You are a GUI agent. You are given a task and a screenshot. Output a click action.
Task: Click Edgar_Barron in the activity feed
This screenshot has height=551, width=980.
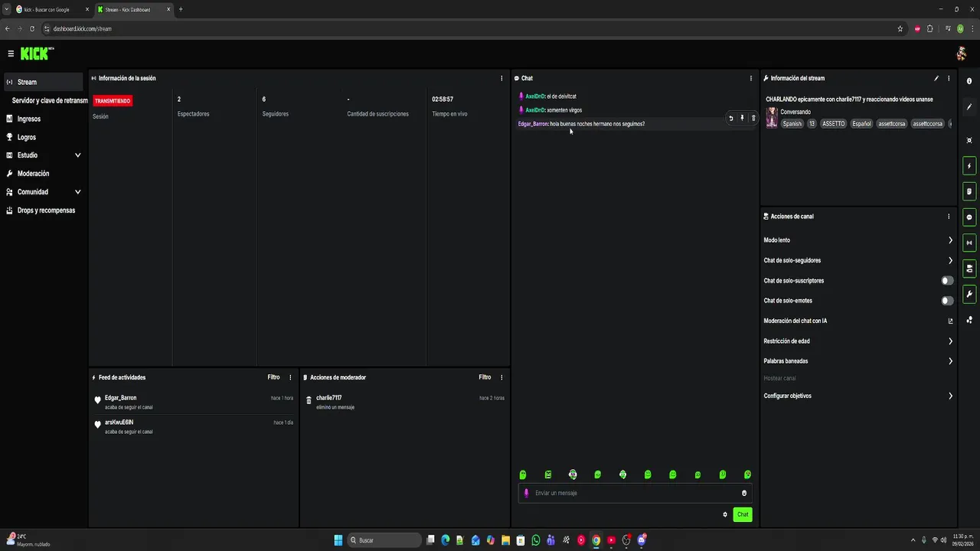click(120, 398)
